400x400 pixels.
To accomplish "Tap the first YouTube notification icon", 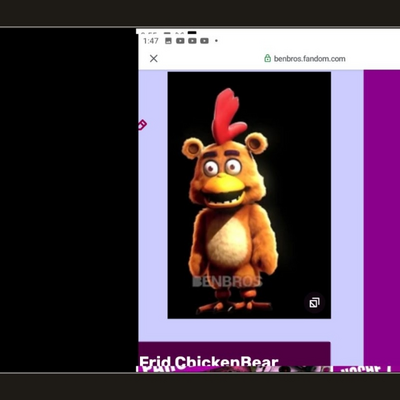I will click(180, 41).
